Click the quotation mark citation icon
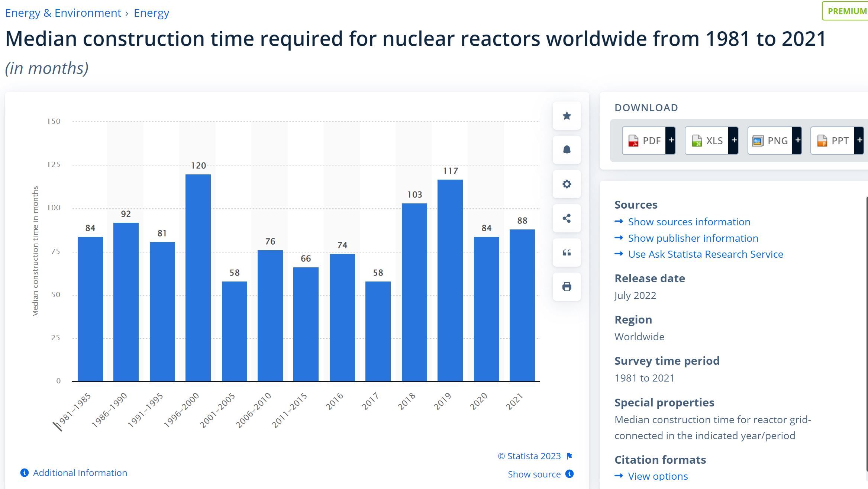Viewport: 868px width, 489px height. [x=567, y=252]
